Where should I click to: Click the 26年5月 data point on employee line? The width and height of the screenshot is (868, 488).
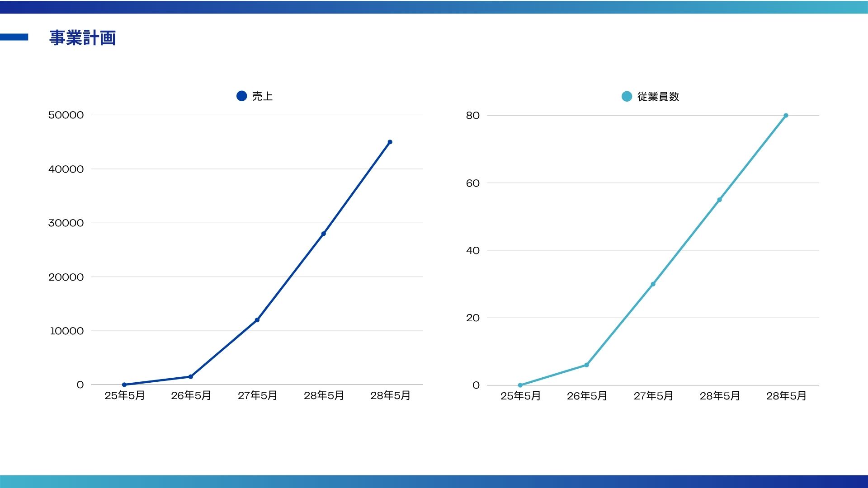pos(586,364)
